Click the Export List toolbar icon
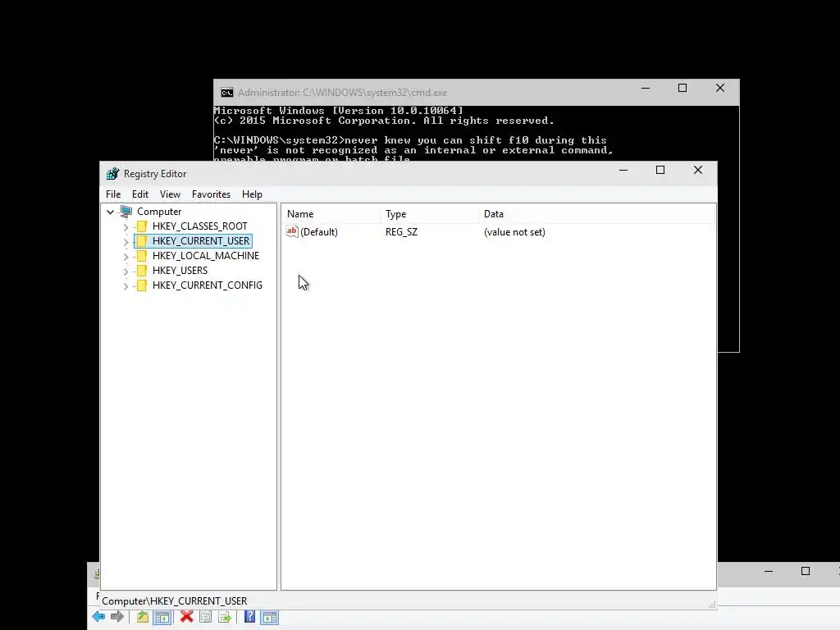Screen dimensions: 840x630 click(225, 617)
